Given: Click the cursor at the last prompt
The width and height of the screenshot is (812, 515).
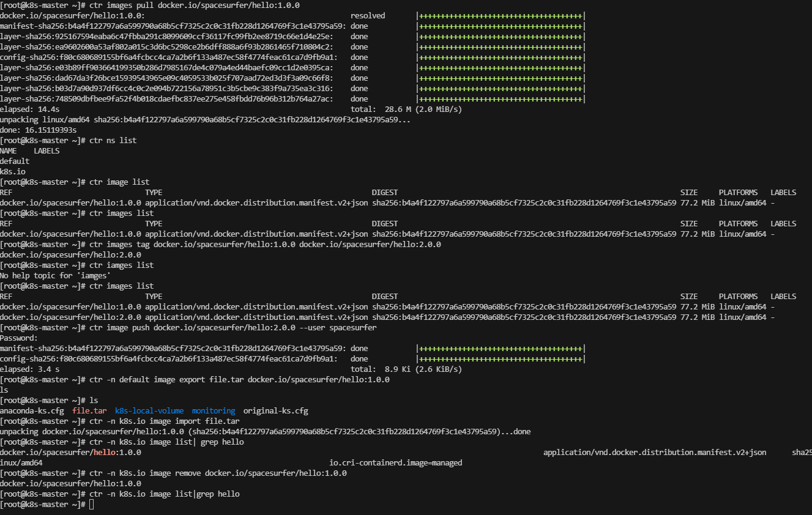Looking at the screenshot, I should [x=92, y=505].
